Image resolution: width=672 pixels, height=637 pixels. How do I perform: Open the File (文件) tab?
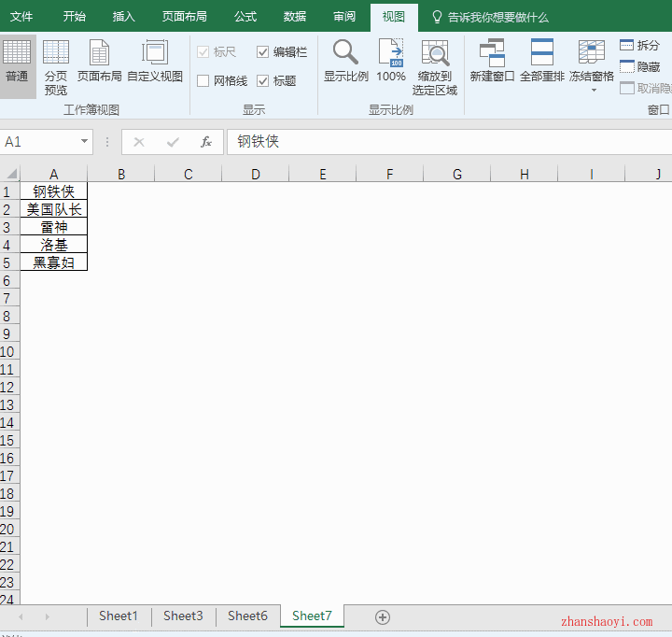coord(21,17)
